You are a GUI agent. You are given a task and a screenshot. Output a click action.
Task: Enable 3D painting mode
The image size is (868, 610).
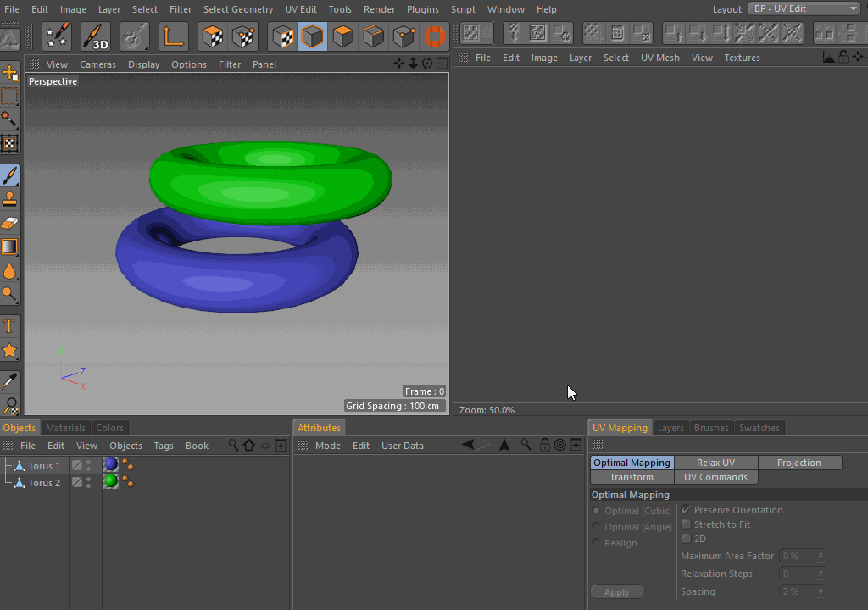click(x=96, y=36)
